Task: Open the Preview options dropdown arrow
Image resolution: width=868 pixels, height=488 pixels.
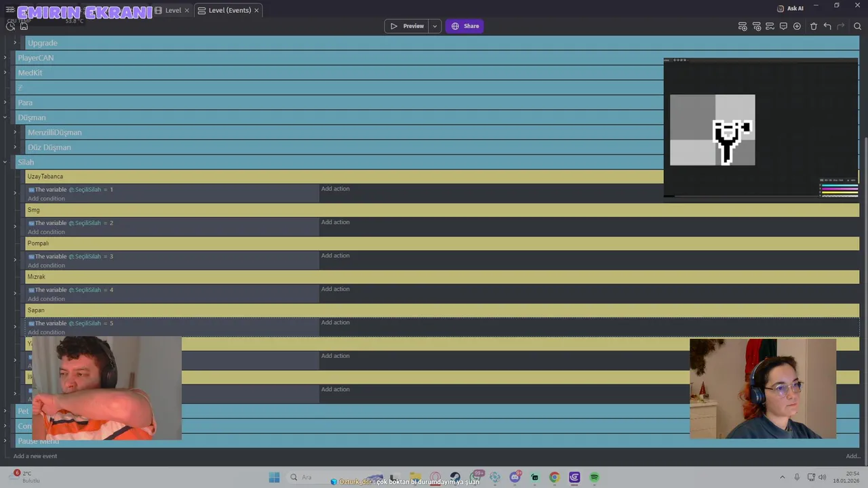Action: tap(435, 26)
